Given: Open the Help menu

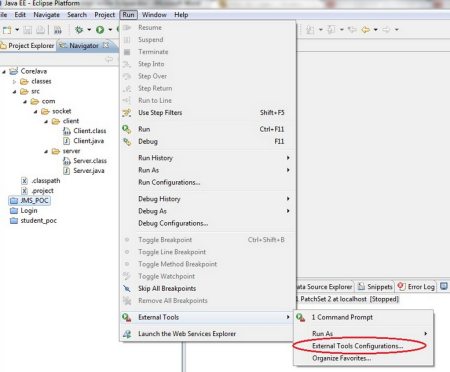Looking at the screenshot, I should pyautogui.click(x=181, y=15).
